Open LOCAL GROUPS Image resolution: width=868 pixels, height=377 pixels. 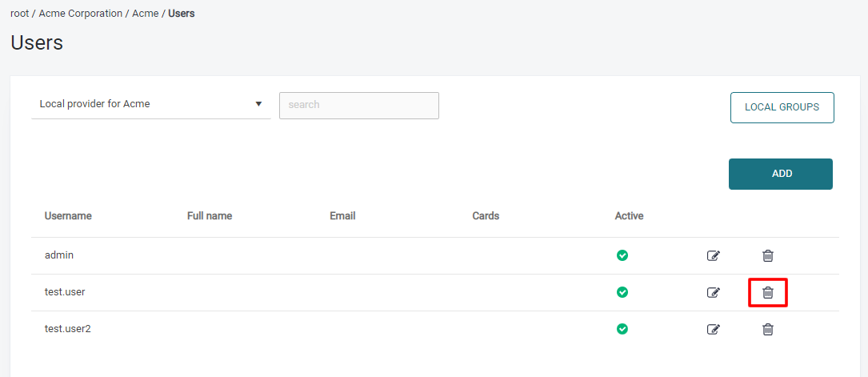point(782,107)
